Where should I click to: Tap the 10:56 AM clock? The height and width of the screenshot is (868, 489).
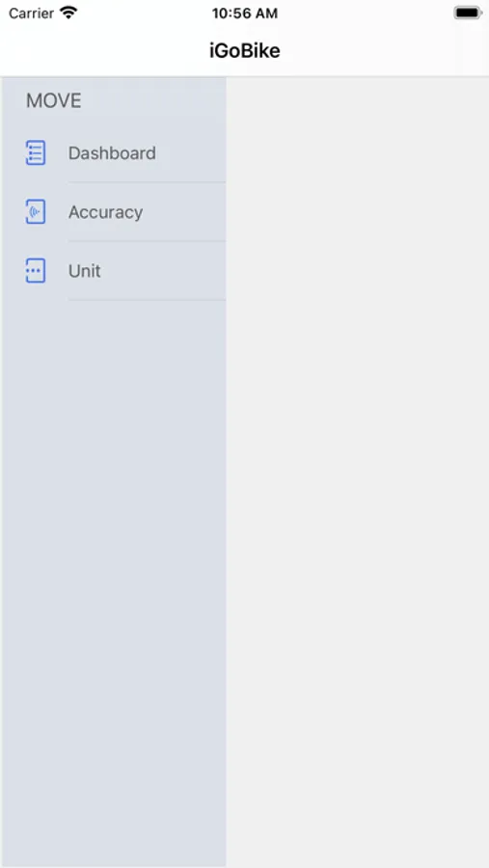(244, 14)
